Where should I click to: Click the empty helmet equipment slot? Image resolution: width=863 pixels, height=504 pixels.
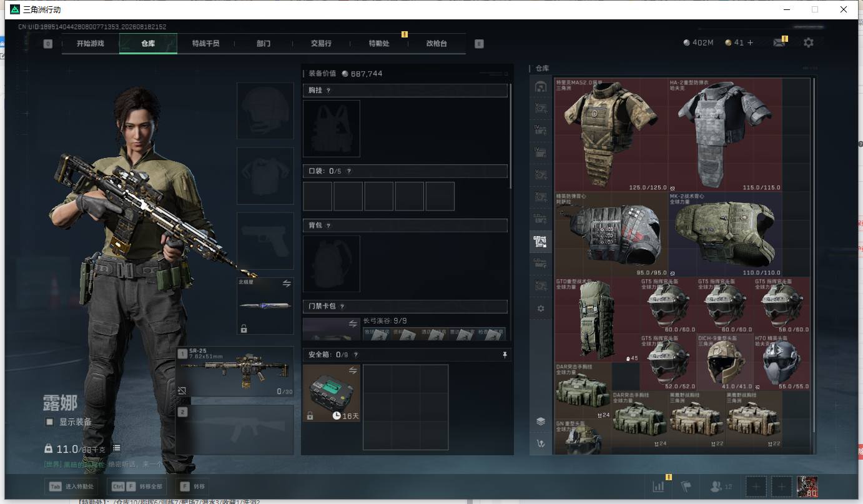tap(265, 111)
